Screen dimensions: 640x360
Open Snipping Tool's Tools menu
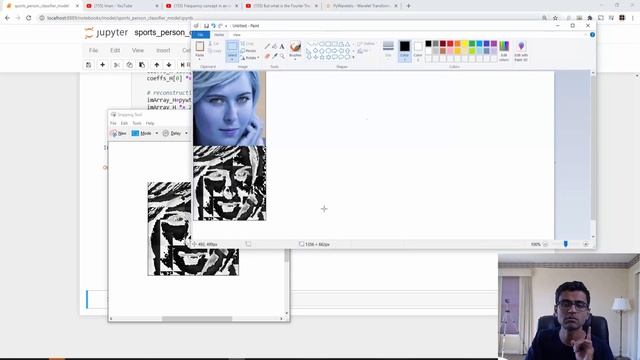pyautogui.click(x=137, y=123)
